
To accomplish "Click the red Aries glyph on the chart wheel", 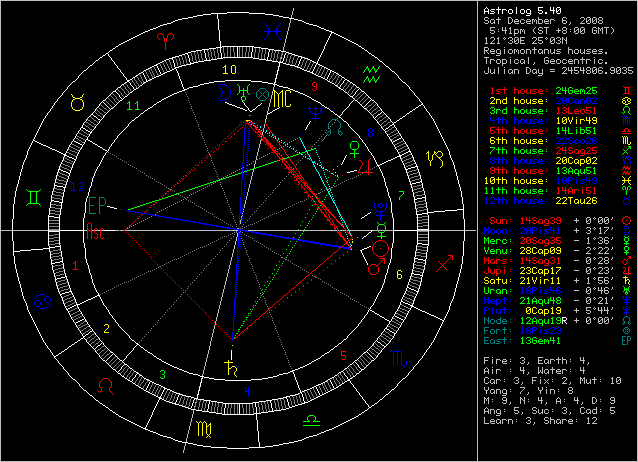I will 165,39.
